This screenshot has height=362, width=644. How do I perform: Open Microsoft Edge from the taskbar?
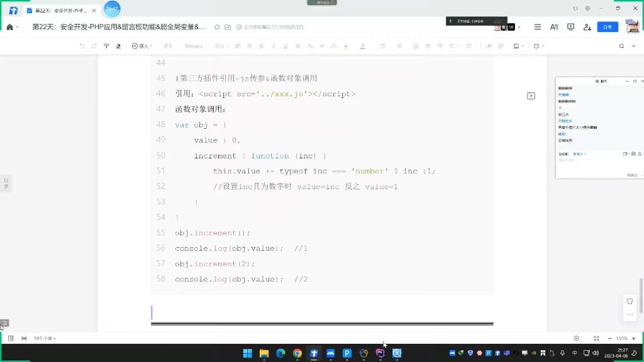point(280,353)
